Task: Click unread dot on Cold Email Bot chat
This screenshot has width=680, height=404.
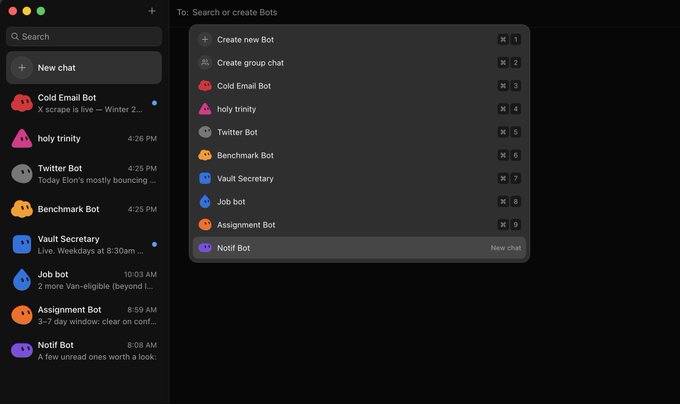Action: point(154,103)
